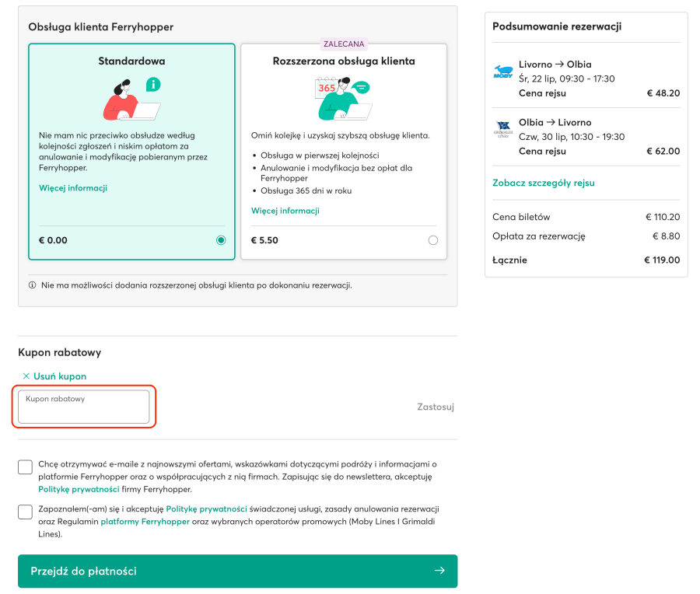The height and width of the screenshot is (594, 700).
Task: Click the Przejdź do płatności button
Action: click(237, 571)
